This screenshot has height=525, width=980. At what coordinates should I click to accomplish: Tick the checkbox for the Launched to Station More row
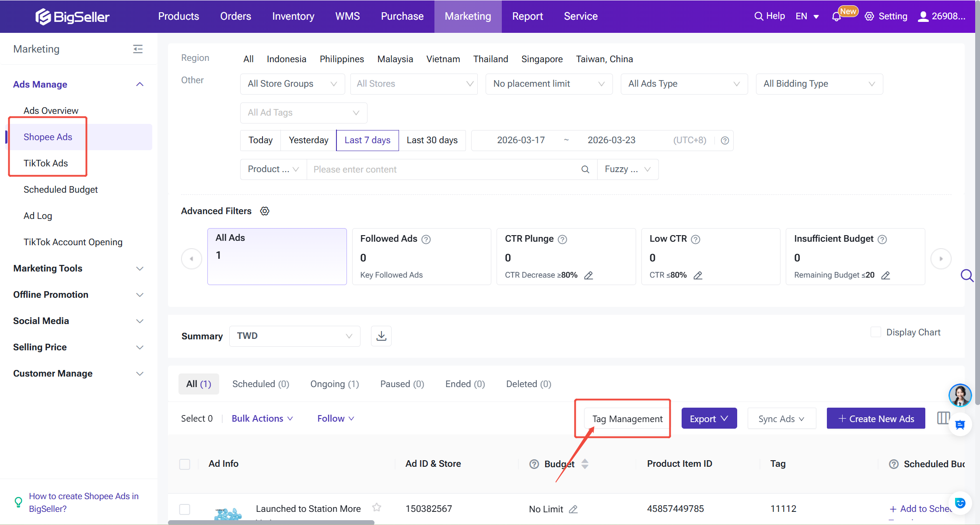(x=185, y=509)
